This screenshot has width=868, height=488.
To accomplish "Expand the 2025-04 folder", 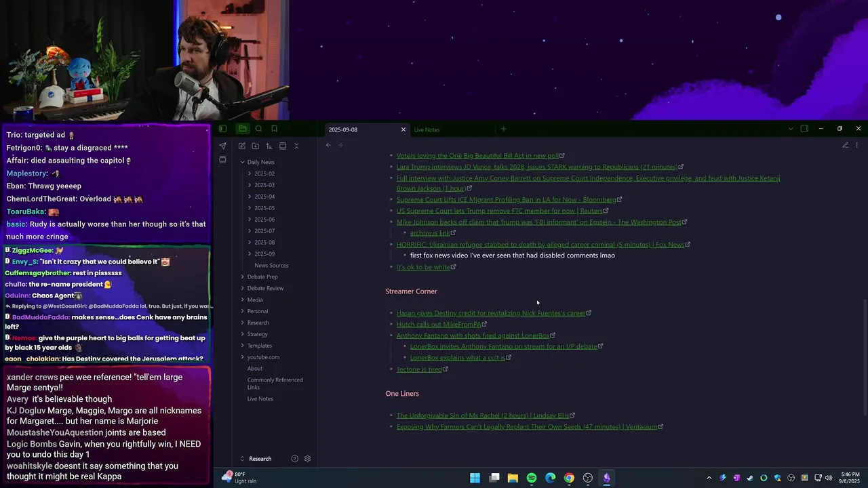I will click(264, 197).
